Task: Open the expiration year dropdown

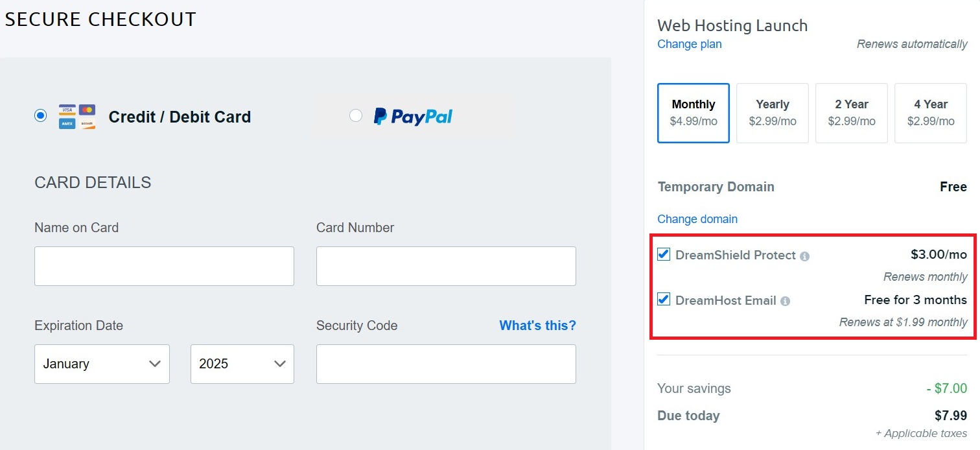Action: pyautogui.click(x=242, y=364)
